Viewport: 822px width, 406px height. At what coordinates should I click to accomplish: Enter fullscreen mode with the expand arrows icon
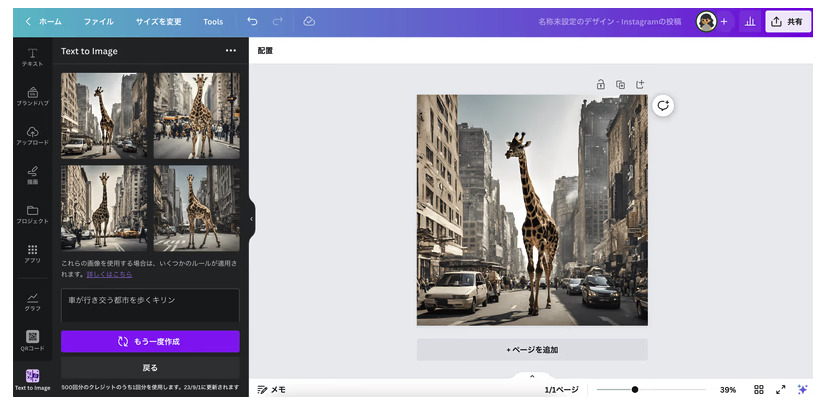(x=780, y=389)
